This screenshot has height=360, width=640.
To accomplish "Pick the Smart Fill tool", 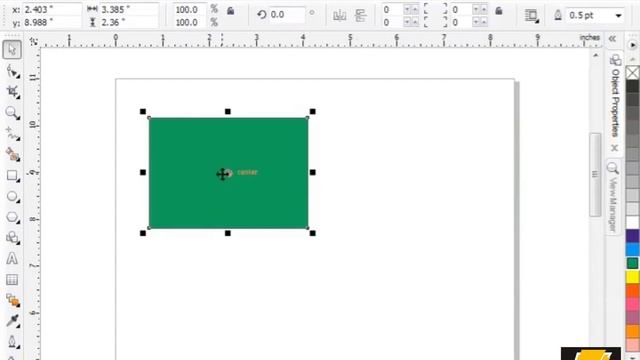I will click(12, 154).
